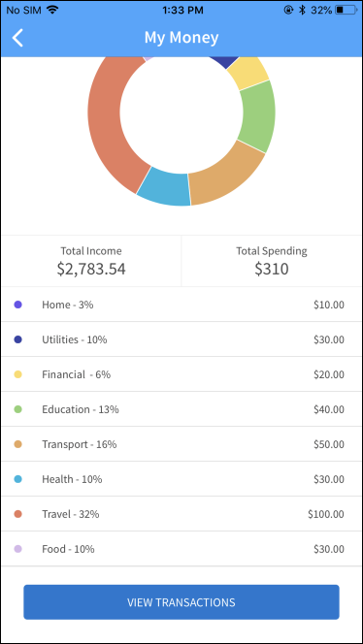Viewport: 363px width, 644px height.
Task: Tap the battery icon in status bar
Action: tap(345, 10)
